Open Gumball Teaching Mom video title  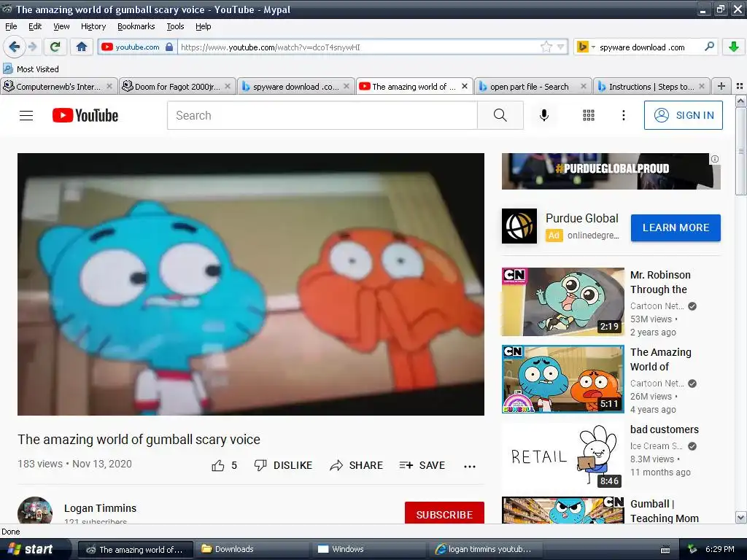(x=665, y=511)
